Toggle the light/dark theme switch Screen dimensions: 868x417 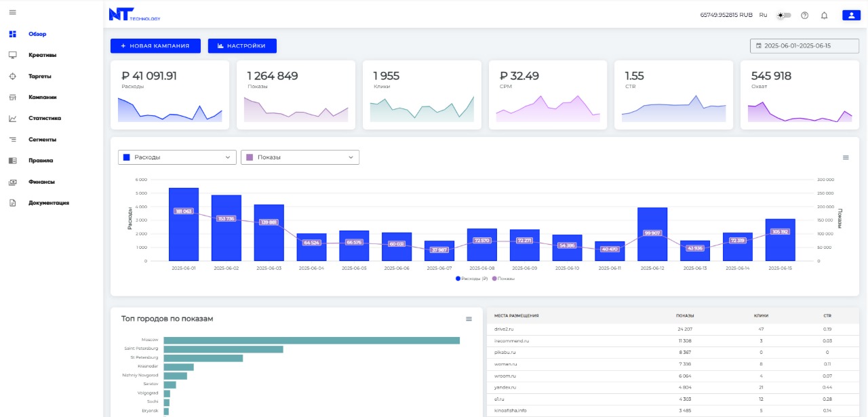click(785, 15)
